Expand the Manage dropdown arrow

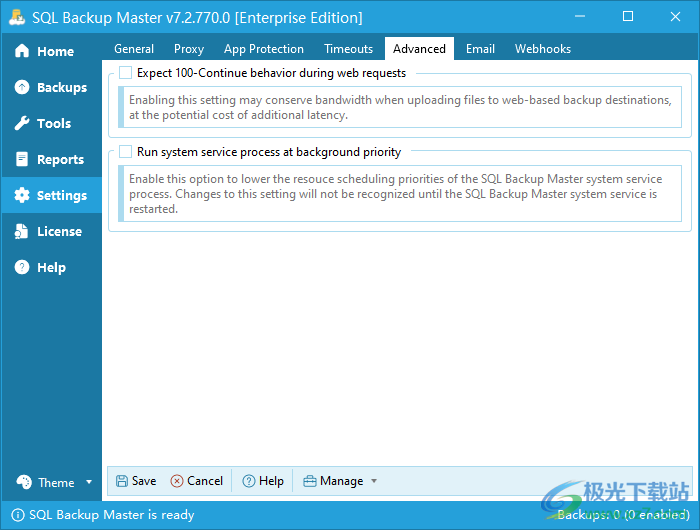click(x=374, y=481)
